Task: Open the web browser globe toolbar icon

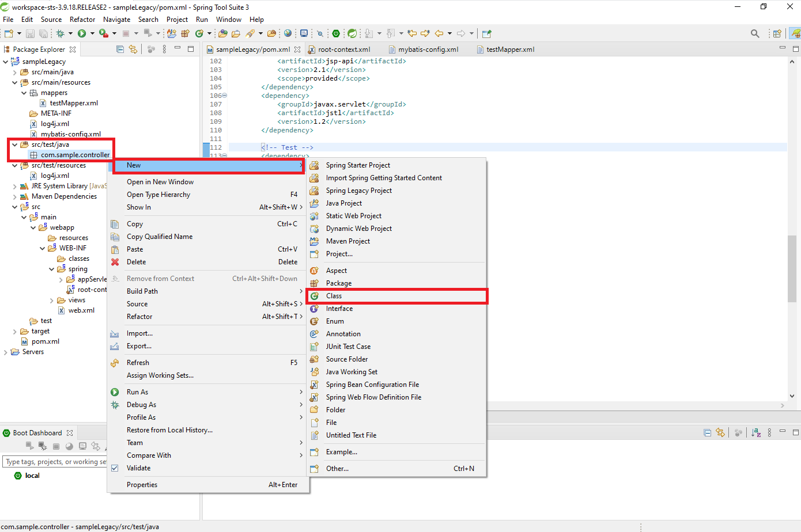Action: pyautogui.click(x=288, y=33)
